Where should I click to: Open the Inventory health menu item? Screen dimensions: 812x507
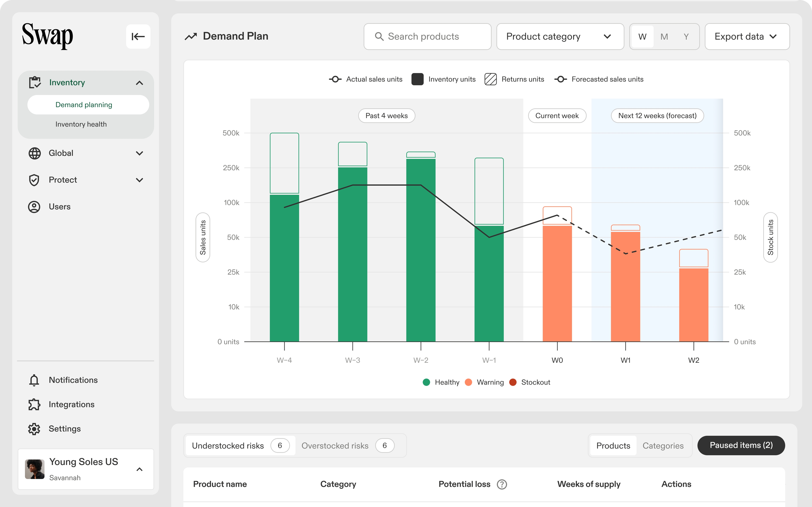(x=81, y=124)
